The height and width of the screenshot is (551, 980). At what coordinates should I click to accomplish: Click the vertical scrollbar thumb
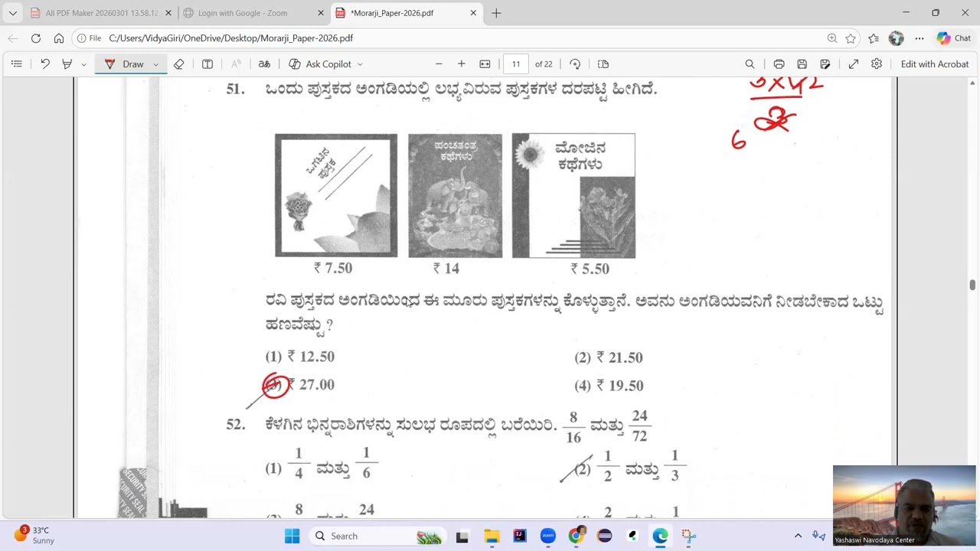coord(972,285)
